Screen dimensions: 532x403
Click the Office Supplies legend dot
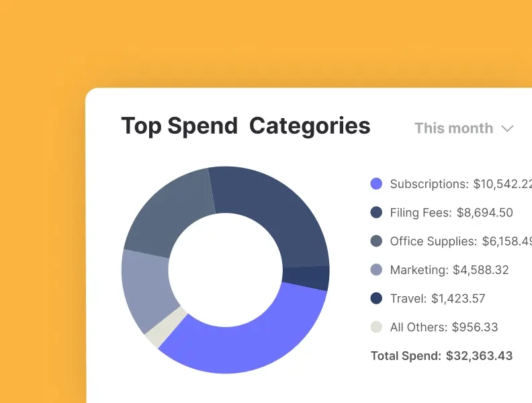[x=376, y=241]
